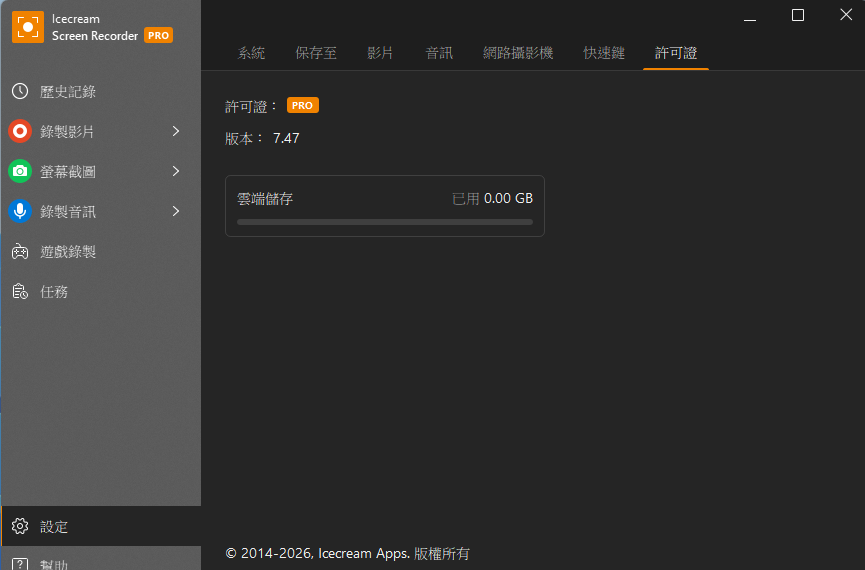Select the 快速鍵 tab
Viewport: 865px width, 570px height.
604,53
